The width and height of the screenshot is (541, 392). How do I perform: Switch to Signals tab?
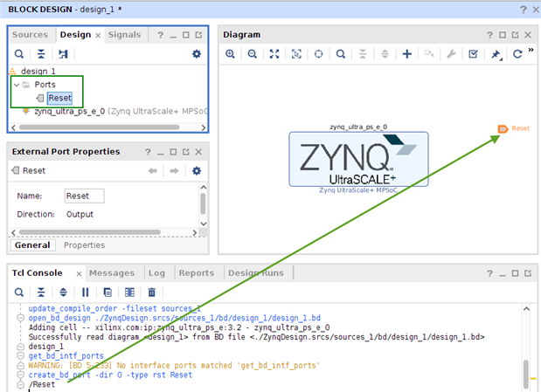[x=125, y=35]
